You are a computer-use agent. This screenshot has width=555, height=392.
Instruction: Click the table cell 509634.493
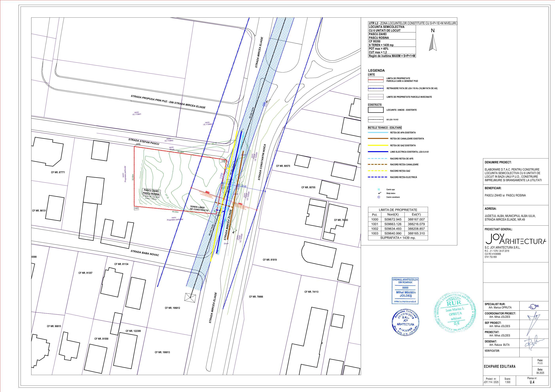(393, 229)
